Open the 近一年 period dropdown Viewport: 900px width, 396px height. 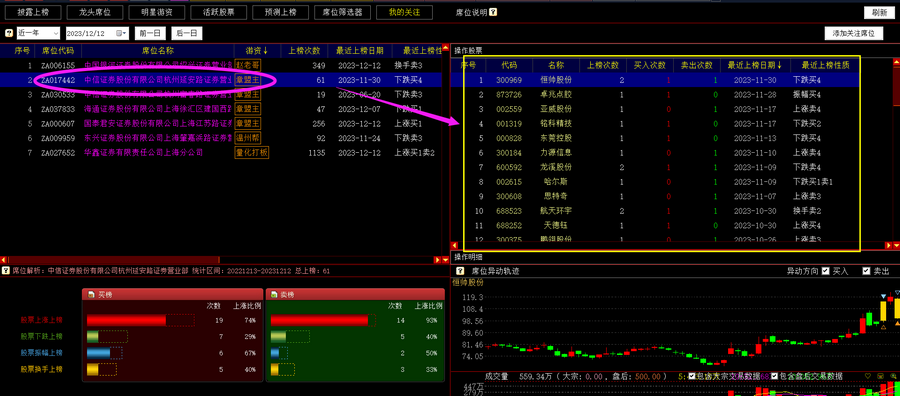pos(38,33)
